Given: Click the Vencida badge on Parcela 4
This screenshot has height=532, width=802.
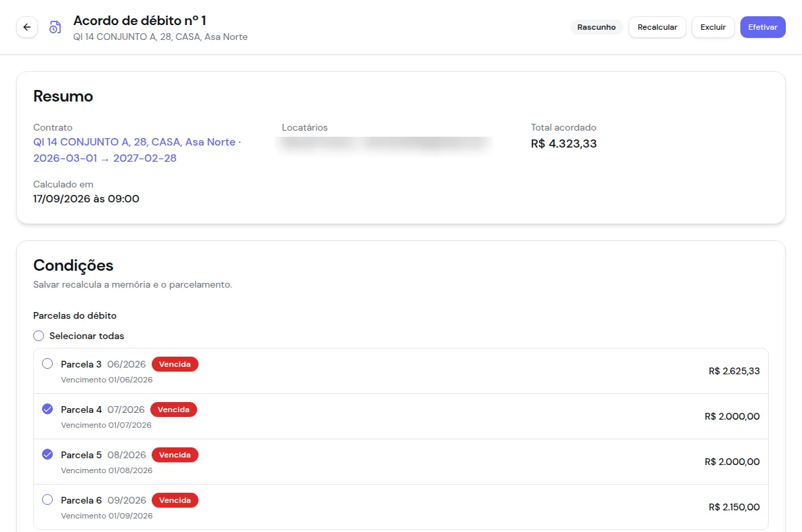Looking at the screenshot, I should [x=173, y=409].
